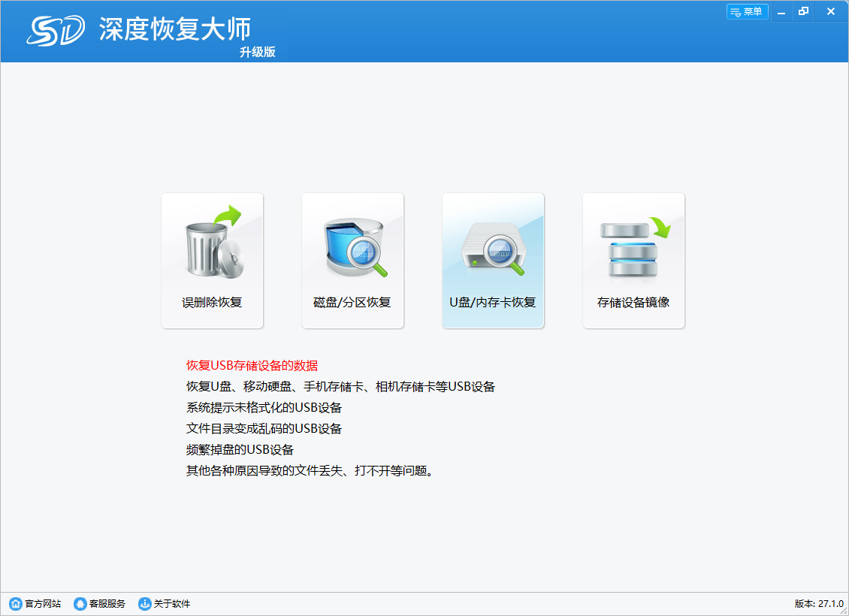This screenshot has height=616, width=849.
Task: Choose the U盘/内存卡恢复 label
Action: [x=493, y=303]
